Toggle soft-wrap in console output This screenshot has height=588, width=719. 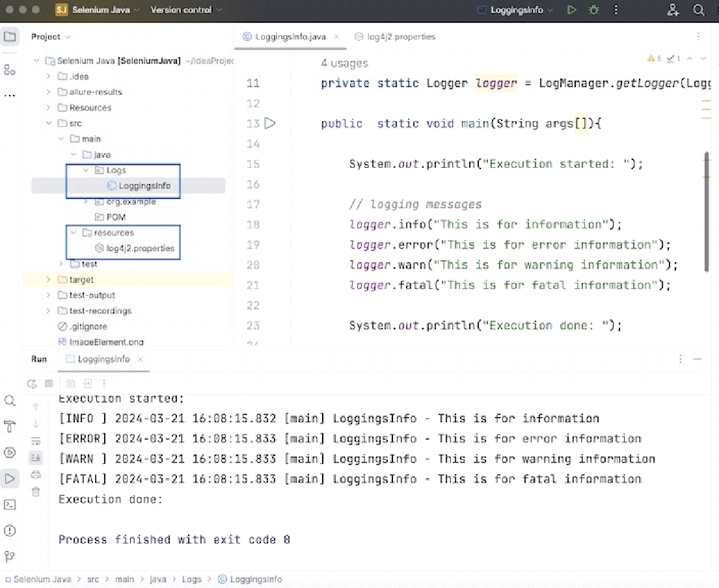pyautogui.click(x=36, y=441)
